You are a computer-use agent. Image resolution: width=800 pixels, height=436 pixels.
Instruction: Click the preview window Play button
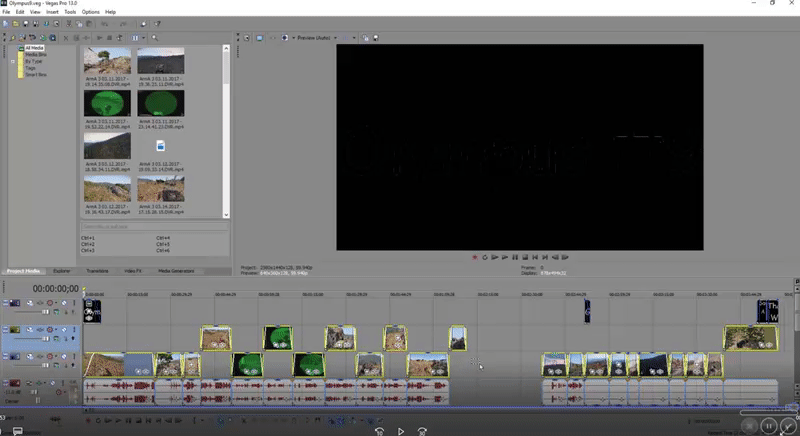click(x=505, y=257)
